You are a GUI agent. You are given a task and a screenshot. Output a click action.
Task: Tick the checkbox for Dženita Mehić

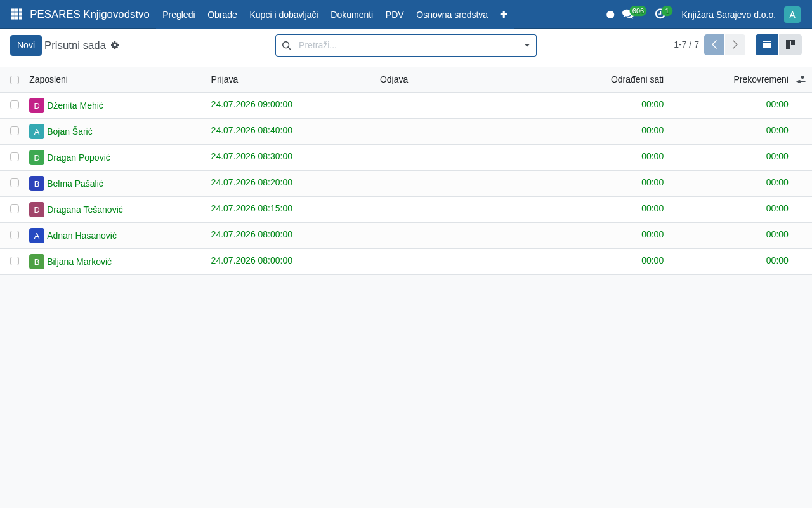pyautogui.click(x=15, y=105)
